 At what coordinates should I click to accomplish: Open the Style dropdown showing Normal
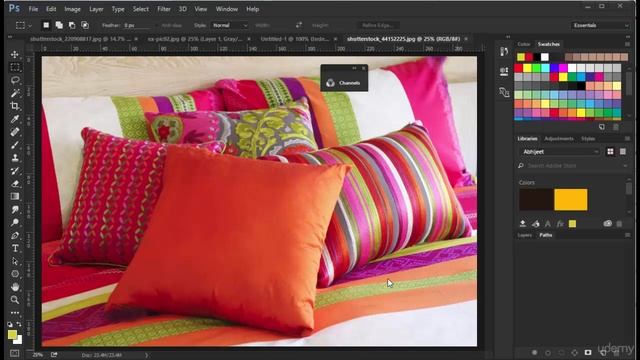pos(230,25)
